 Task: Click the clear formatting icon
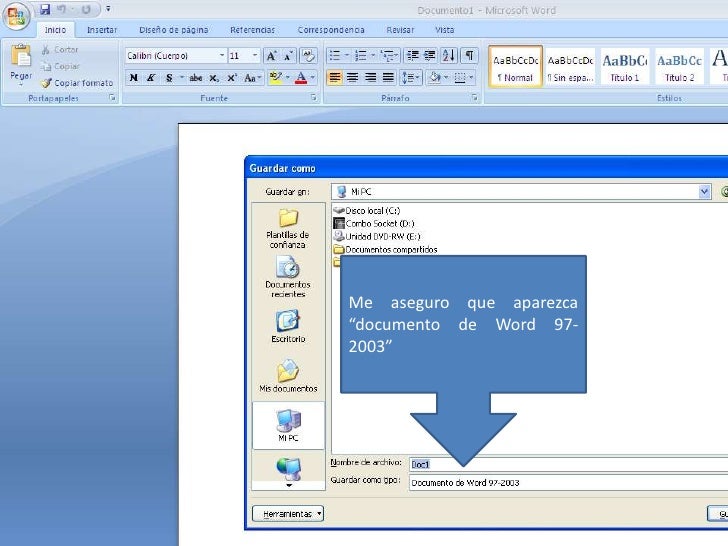308,56
